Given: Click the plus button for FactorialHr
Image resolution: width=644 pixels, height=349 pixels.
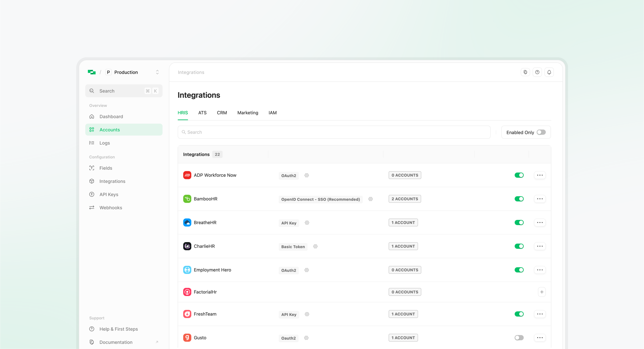Looking at the screenshot, I should tap(542, 292).
